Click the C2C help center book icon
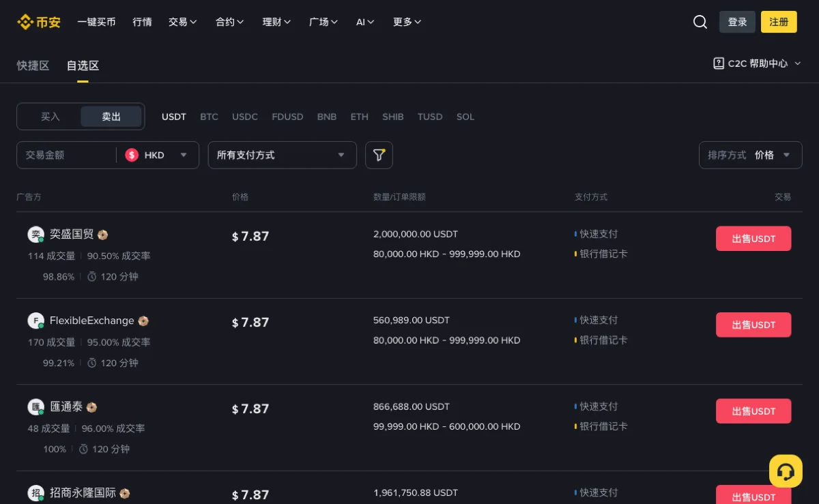This screenshot has width=819, height=504. (x=719, y=63)
